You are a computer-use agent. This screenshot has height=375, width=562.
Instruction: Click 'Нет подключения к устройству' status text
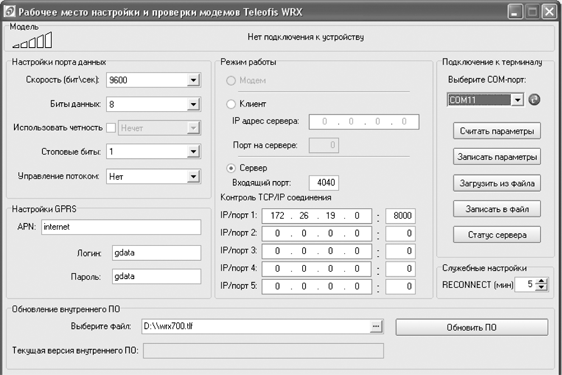(x=306, y=37)
